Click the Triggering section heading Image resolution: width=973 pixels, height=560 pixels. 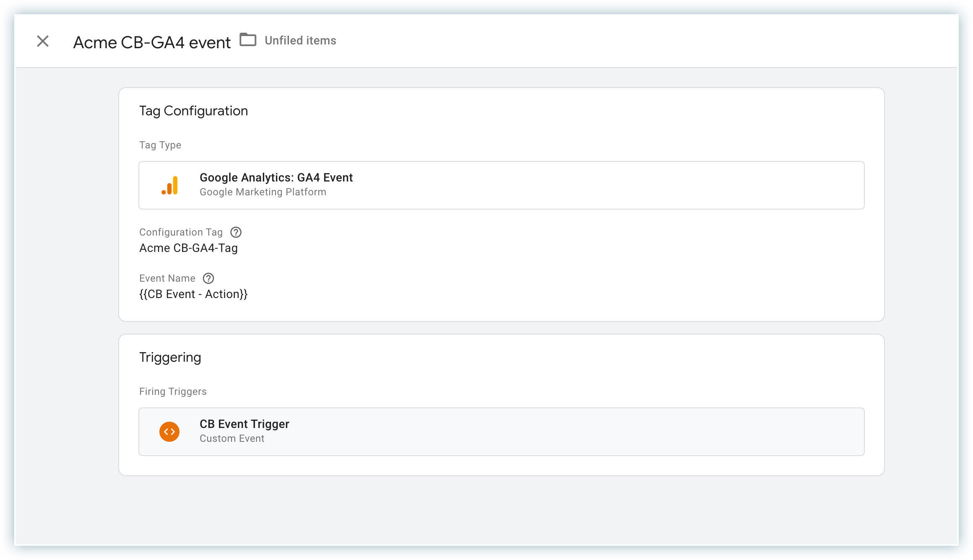click(x=170, y=358)
